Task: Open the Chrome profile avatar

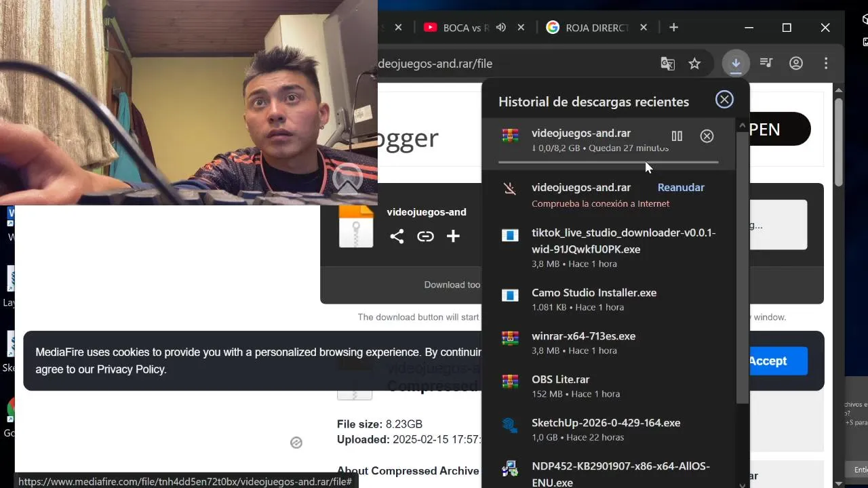Action: [x=796, y=64]
